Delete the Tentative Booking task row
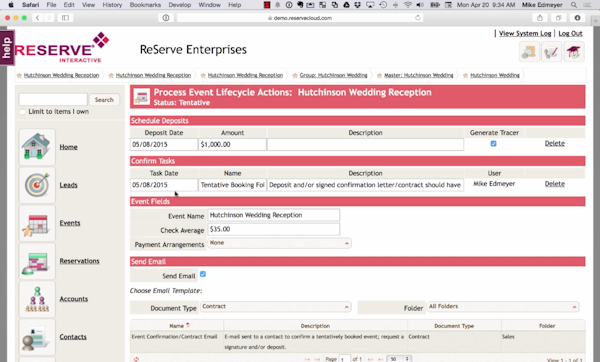This screenshot has width=600, height=362. pos(554,184)
